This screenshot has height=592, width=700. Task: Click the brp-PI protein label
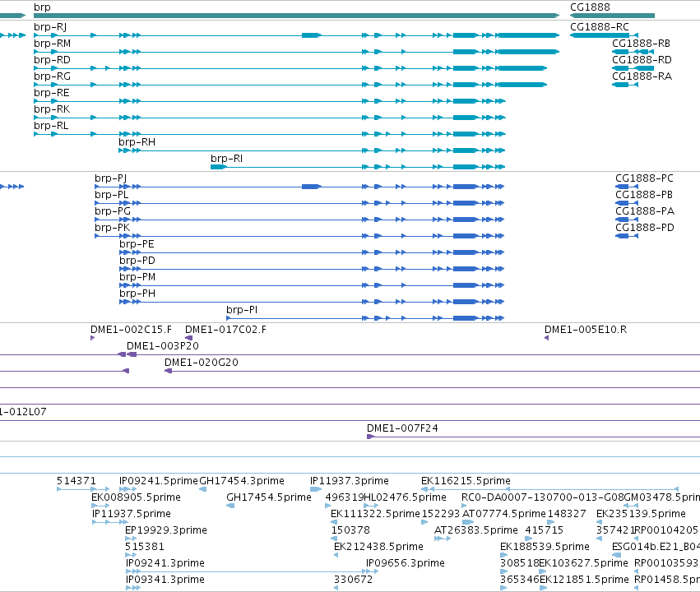tap(242, 310)
